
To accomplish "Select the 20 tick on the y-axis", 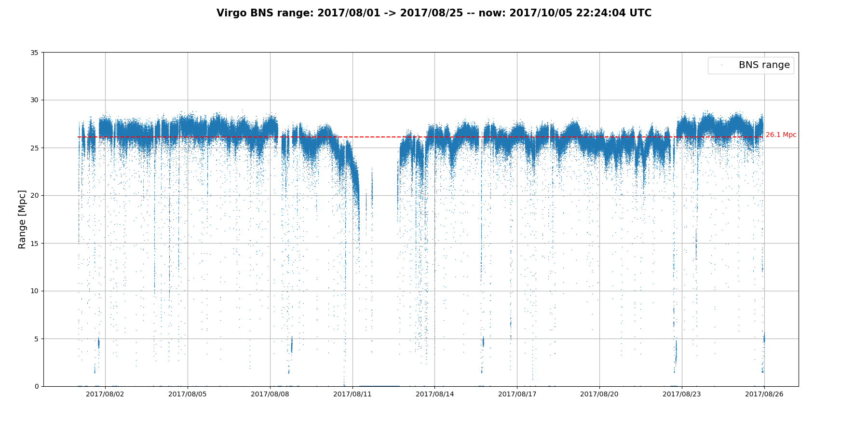I will pos(35,196).
